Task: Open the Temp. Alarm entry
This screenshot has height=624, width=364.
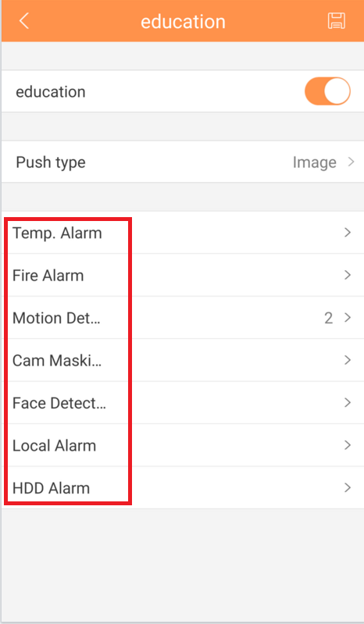Action: coord(183,233)
